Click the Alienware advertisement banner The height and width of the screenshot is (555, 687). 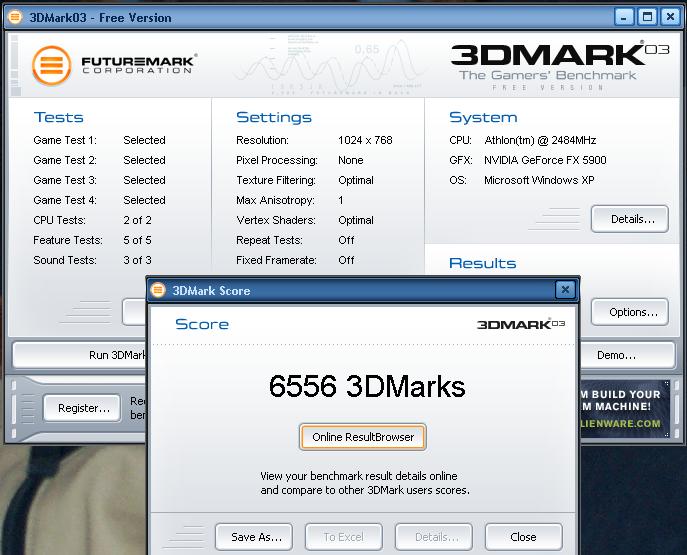[625, 409]
